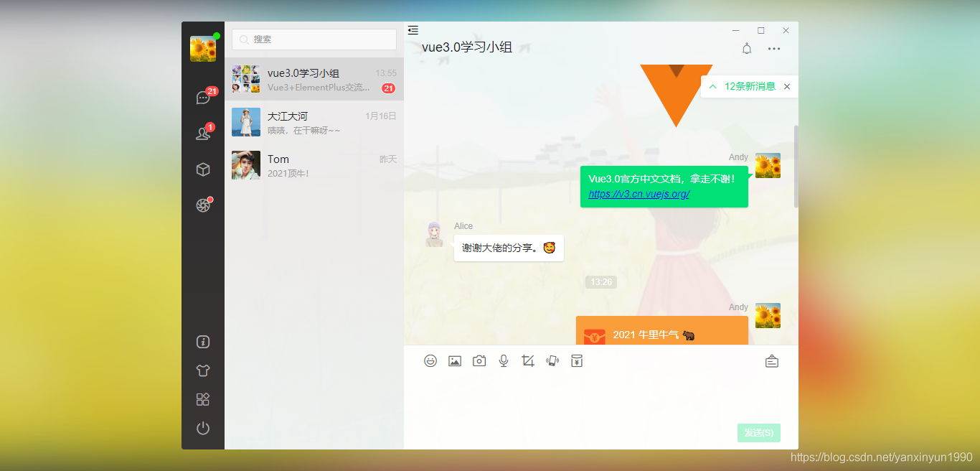Click the 发送(S) send button

point(758,433)
